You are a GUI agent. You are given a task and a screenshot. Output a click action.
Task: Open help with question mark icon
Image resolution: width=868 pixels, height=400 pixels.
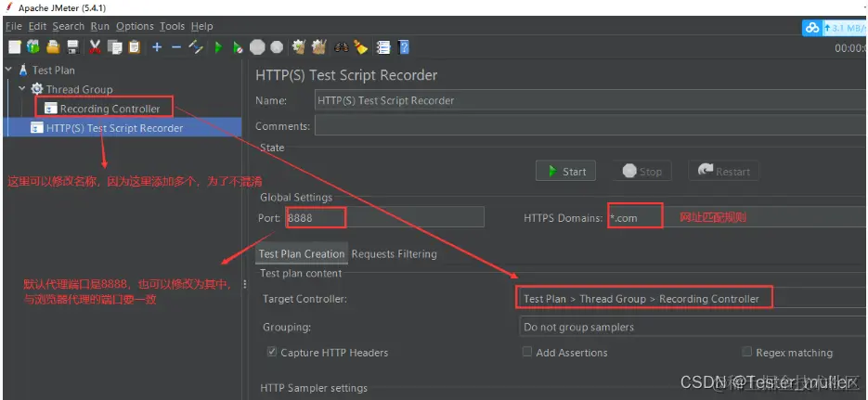click(x=404, y=47)
